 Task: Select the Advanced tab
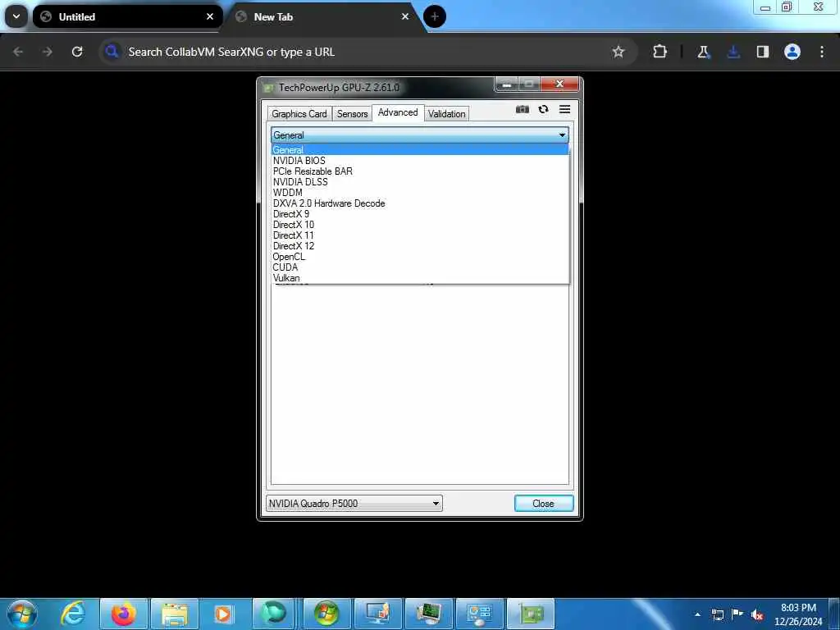[x=398, y=112]
